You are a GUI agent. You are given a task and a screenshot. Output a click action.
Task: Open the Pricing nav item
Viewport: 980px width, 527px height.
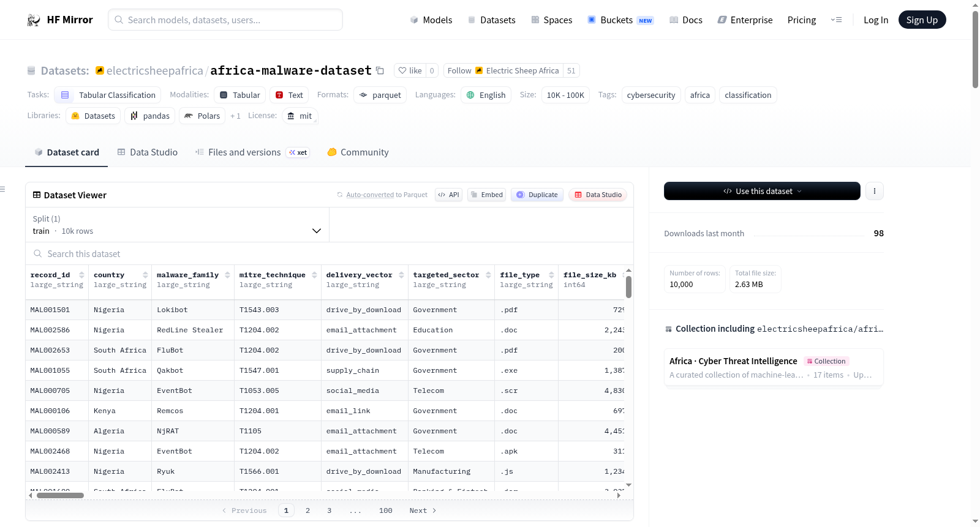802,20
